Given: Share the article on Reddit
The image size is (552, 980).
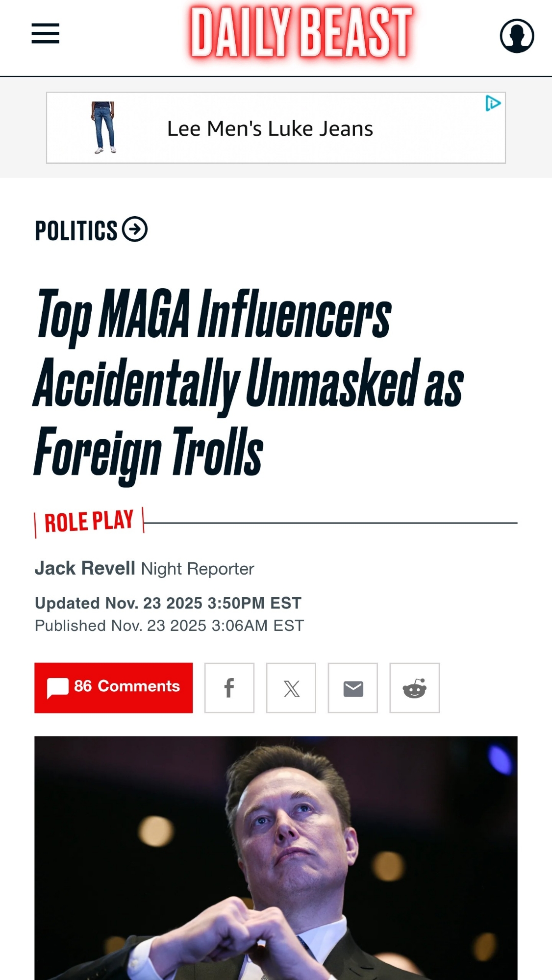Looking at the screenshot, I should coord(415,688).
